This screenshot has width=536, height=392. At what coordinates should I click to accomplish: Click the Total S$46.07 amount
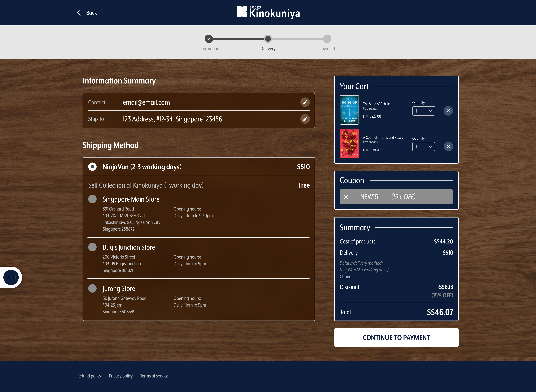[440, 312]
